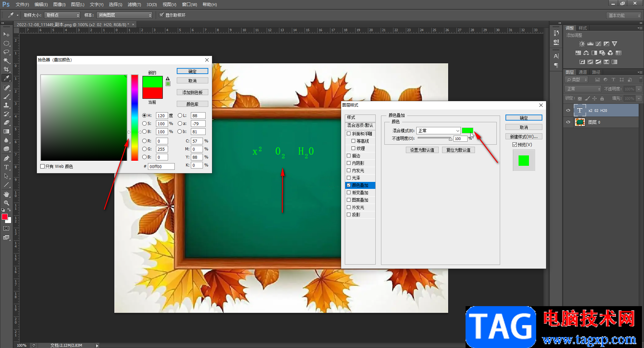Viewport: 644px width, 348px height.
Task: Select the Blur tool
Action: [6, 140]
